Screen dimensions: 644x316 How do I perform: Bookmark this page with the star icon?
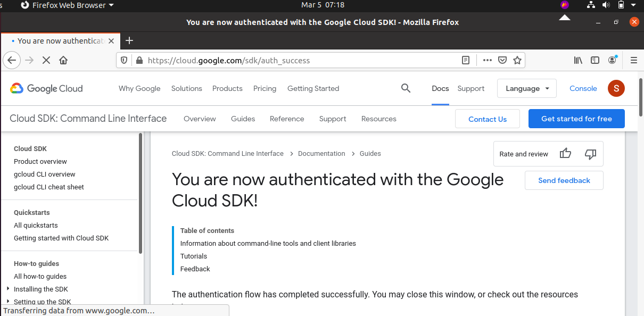pyautogui.click(x=517, y=60)
